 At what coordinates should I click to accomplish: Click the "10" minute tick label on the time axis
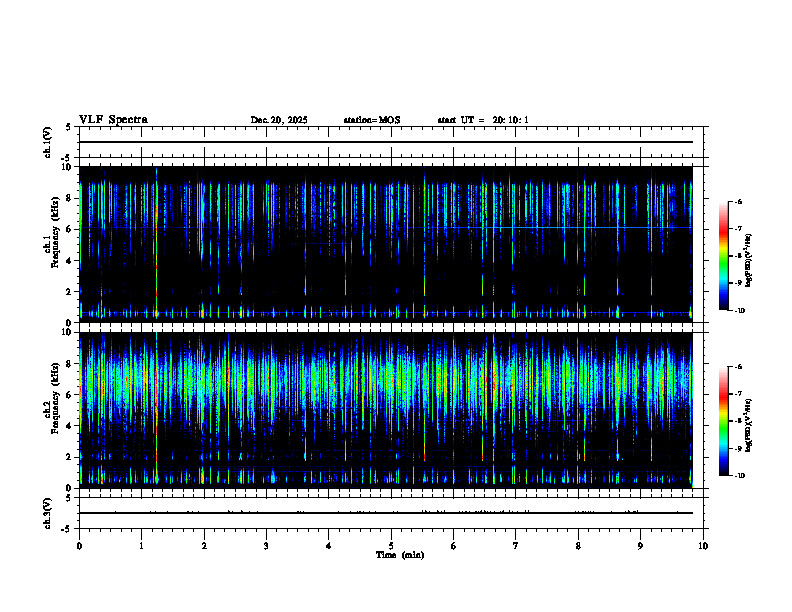click(703, 546)
